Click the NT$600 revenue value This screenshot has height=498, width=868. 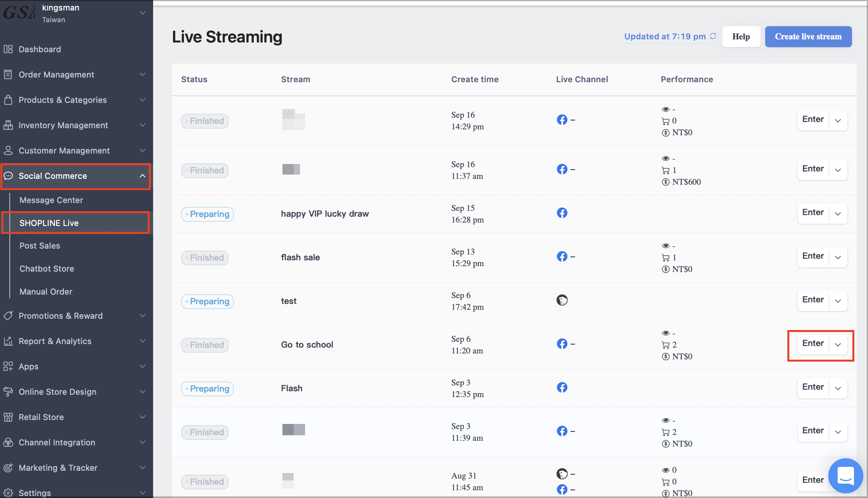tap(686, 182)
